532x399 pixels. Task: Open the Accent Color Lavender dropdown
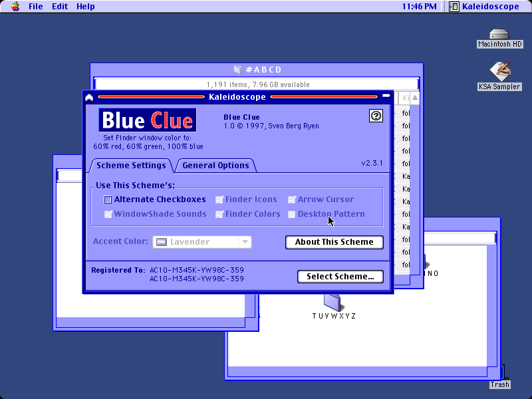coord(202,242)
